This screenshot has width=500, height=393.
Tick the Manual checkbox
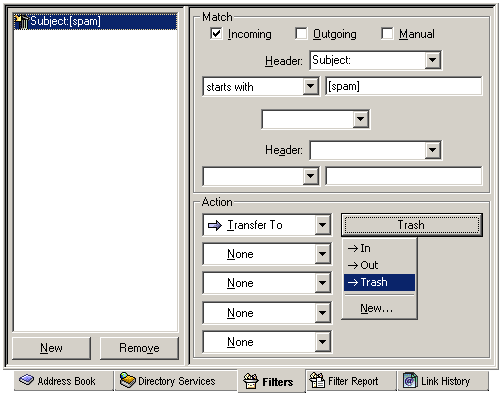point(387,34)
